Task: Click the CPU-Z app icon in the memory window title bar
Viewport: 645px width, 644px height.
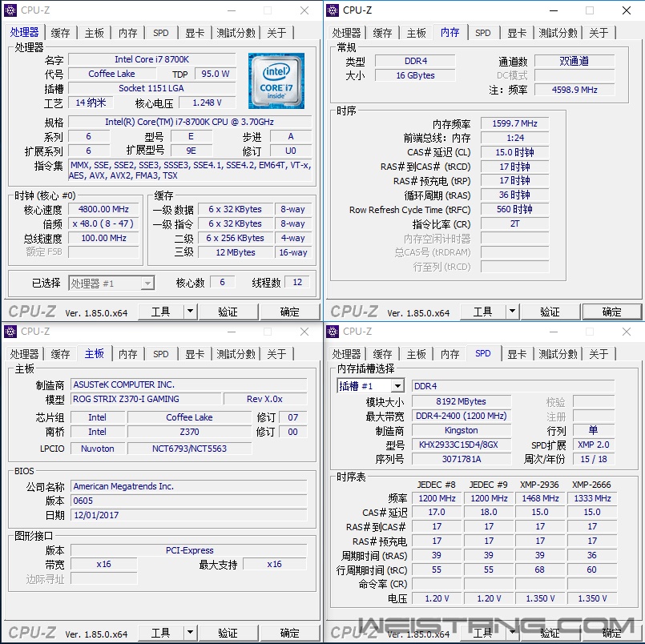Action: (333, 10)
